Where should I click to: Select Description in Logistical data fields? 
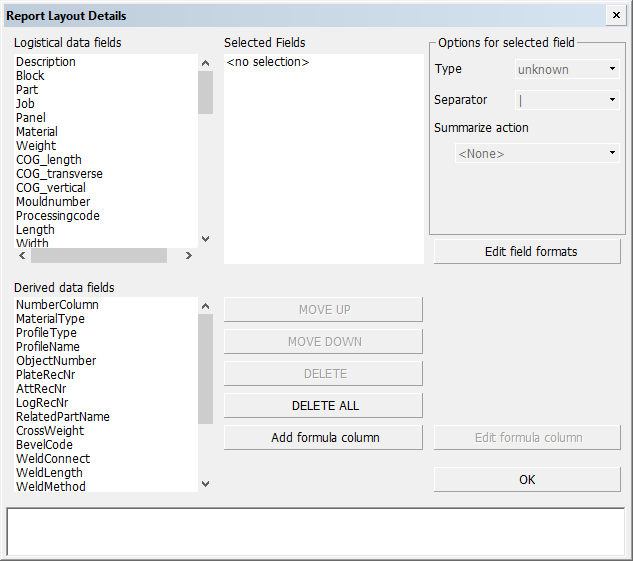coord(46,62)
